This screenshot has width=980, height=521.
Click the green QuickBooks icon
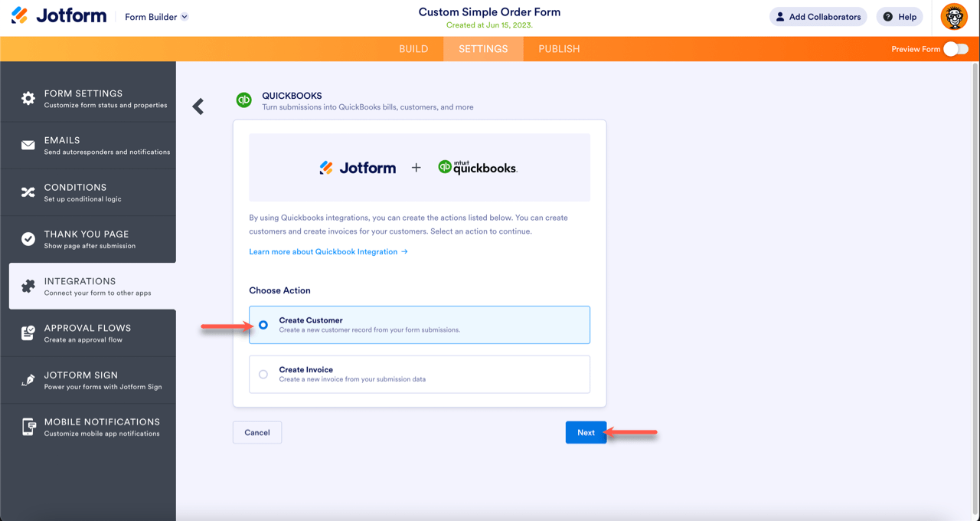tap(243, 100)
